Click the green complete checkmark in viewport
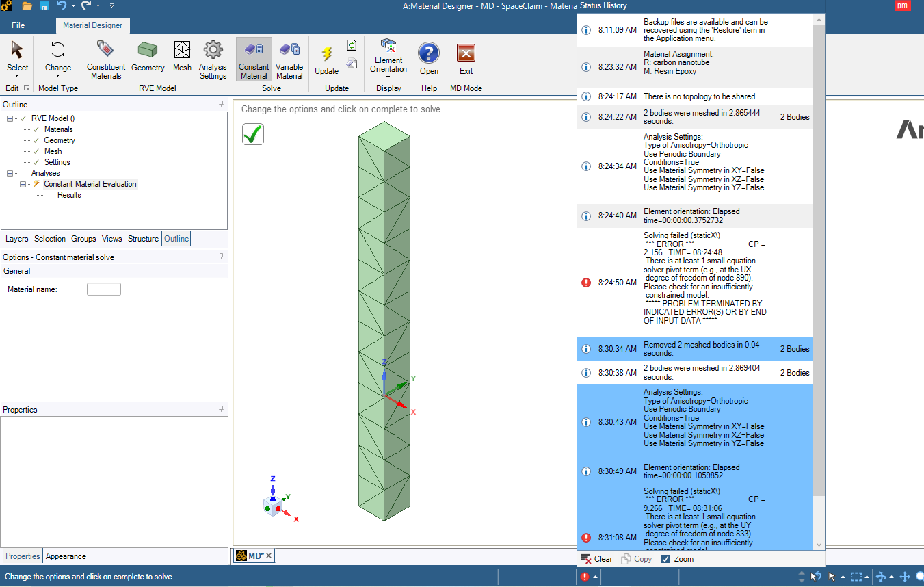 tap(252, 134)
